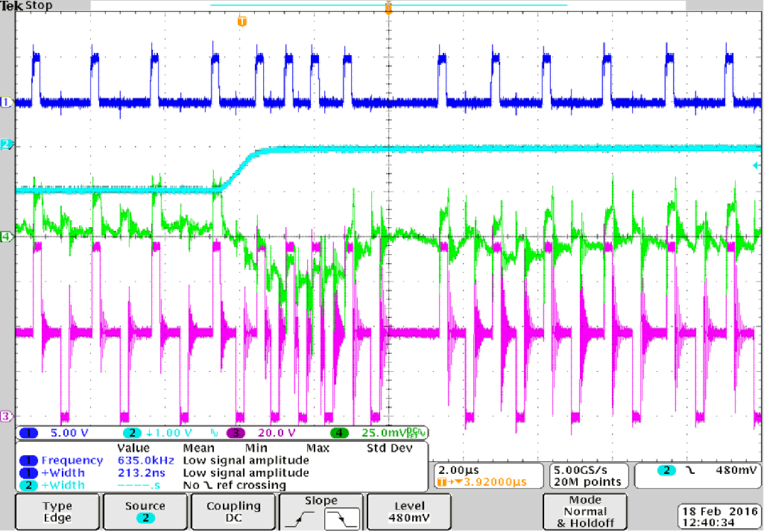Click the channel 1 ground marker
Screen dimensions: 764x532
point(7,103)
